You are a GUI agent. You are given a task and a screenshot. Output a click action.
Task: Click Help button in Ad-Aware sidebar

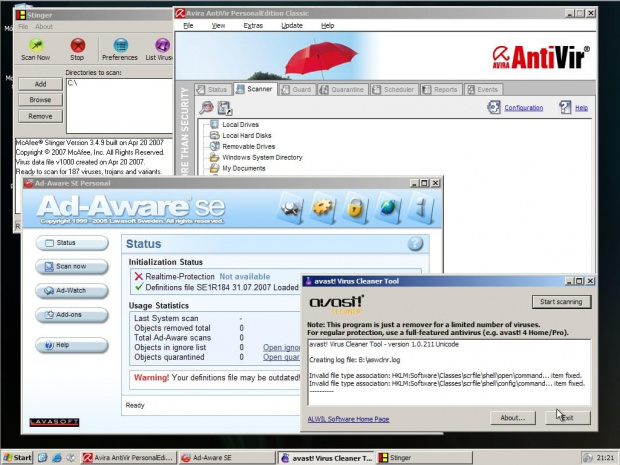click(72, 345)
